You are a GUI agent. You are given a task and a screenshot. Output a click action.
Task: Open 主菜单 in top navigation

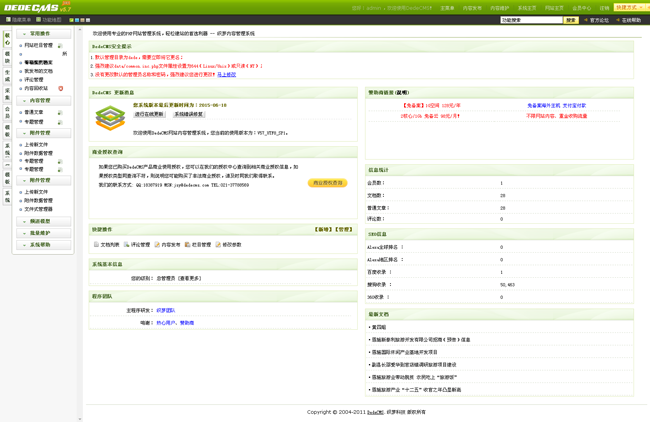[x=447, y=8]
